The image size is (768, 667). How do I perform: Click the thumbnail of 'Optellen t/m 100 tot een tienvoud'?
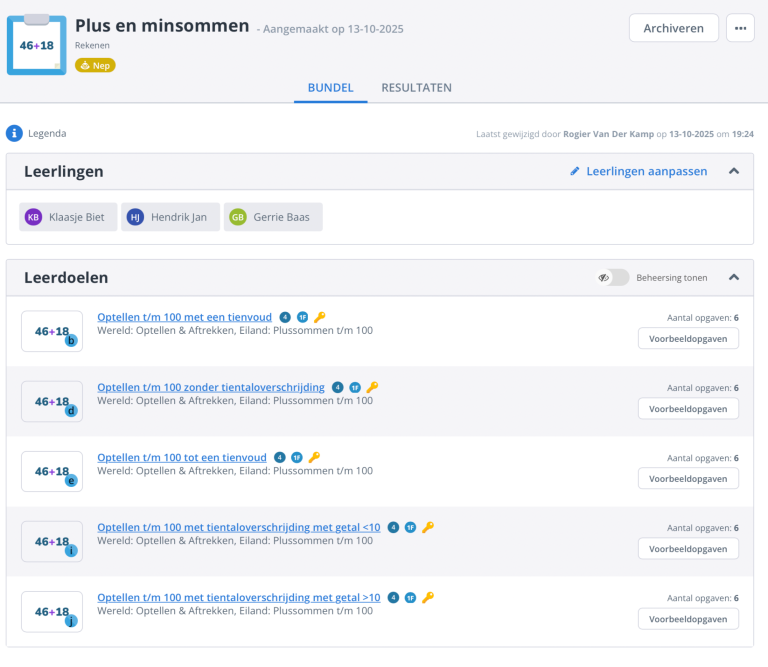[x=52, y=471]
